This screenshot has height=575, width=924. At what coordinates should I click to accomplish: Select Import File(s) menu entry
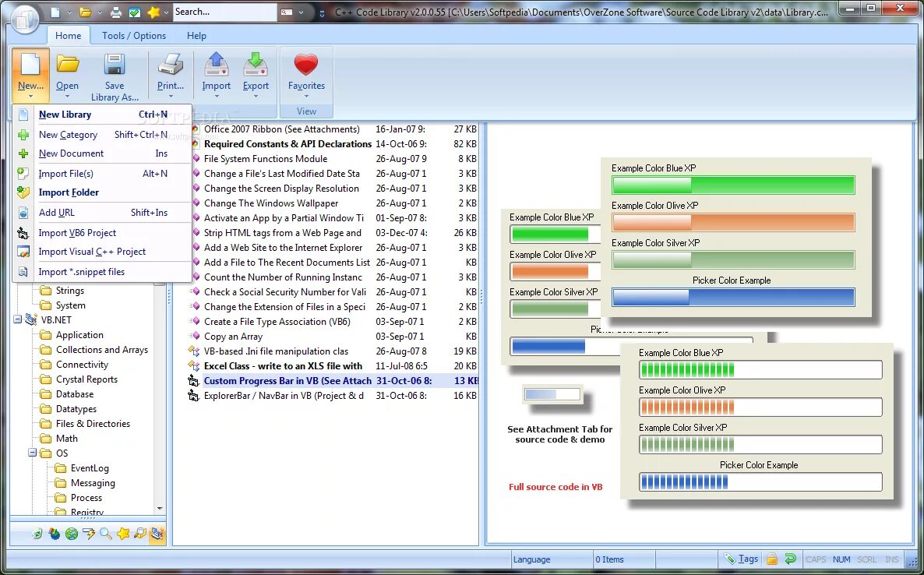[103, 173]
